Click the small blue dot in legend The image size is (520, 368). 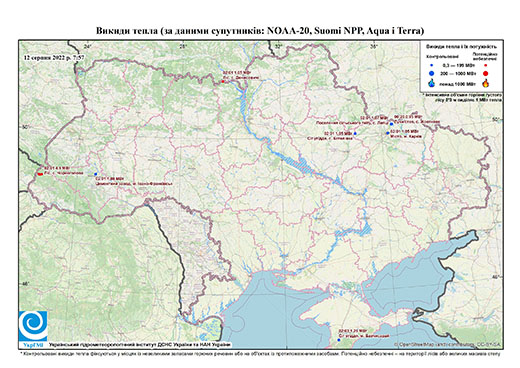432,65
